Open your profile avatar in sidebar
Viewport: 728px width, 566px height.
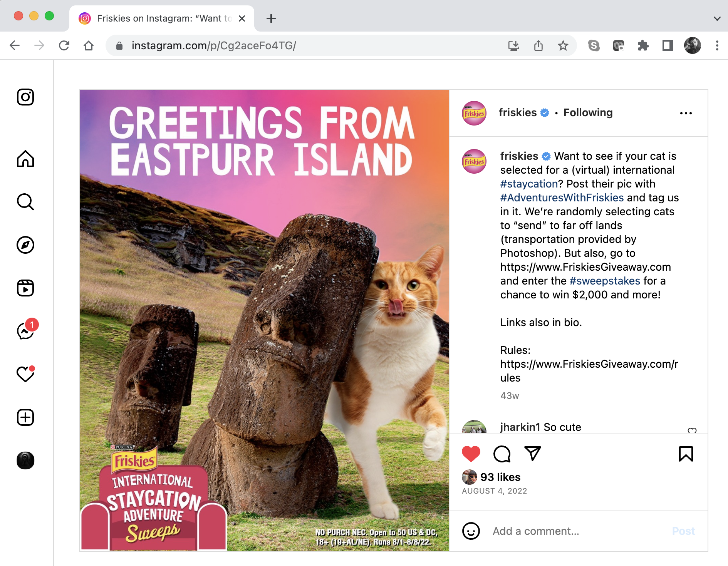(25, 461)
